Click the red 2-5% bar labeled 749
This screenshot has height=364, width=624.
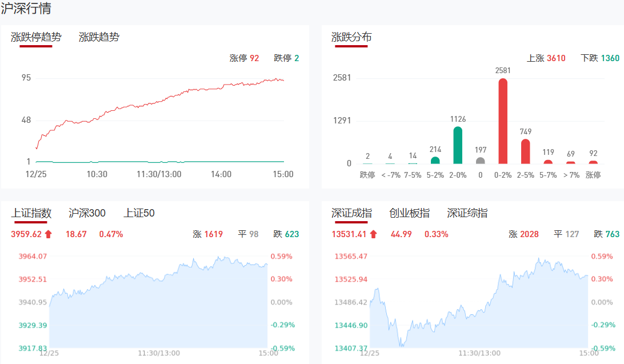point(525,151)
